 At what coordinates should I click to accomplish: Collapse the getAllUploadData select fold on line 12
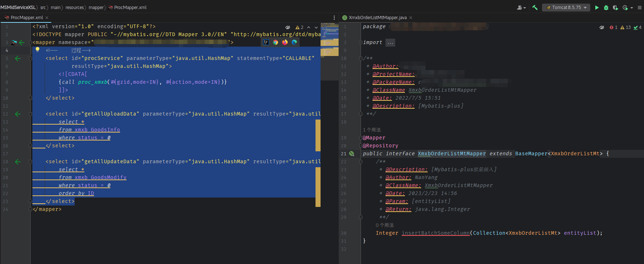tap(30, 114)
